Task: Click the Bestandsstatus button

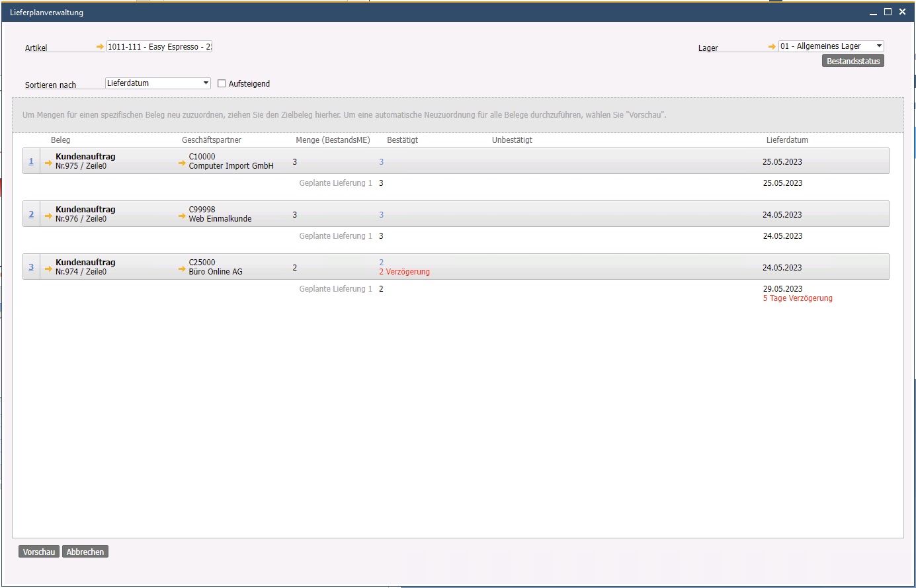Action: pos(853,61)
